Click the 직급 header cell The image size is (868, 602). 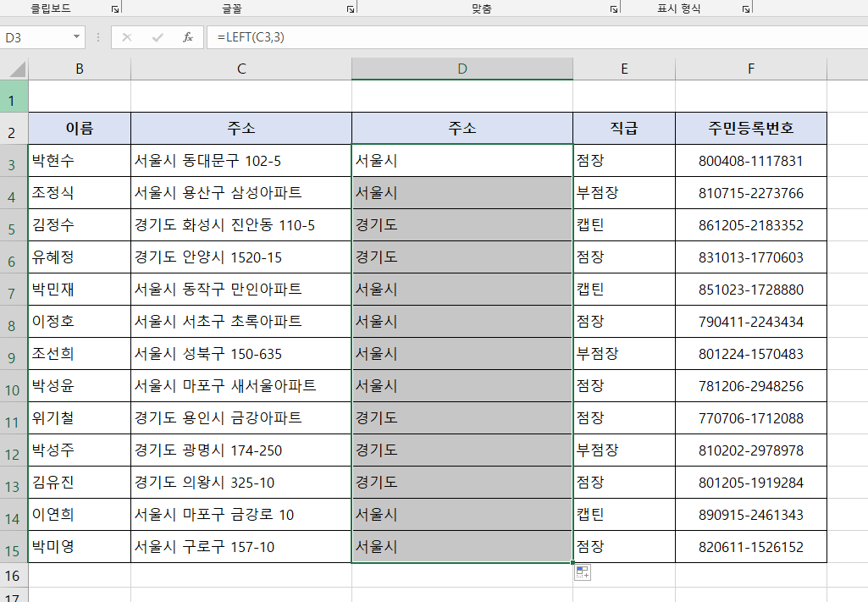coord(624,129)
